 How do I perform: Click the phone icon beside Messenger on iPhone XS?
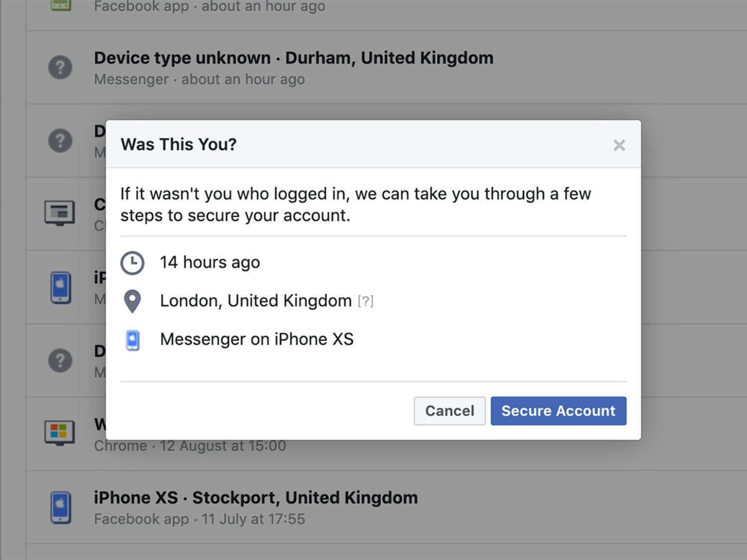(132, 340)
